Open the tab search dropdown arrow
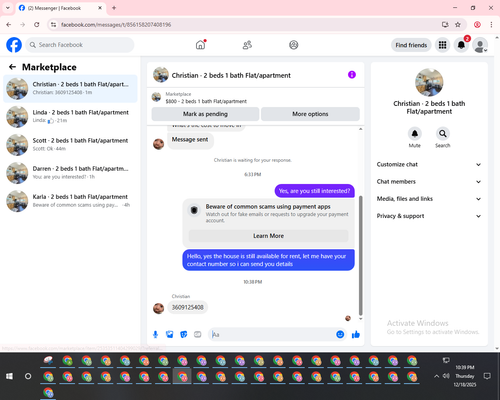The height and width of the screenshot is (400, 500). coord(8,8)
